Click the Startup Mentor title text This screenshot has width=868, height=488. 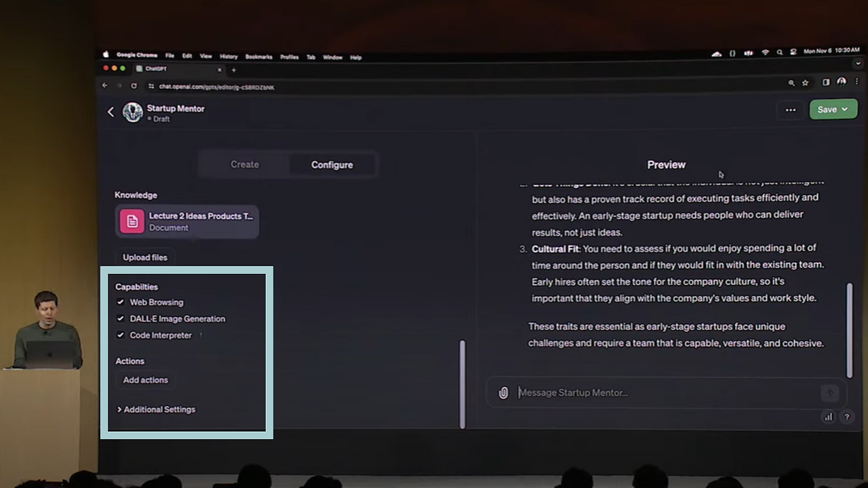coord(176,108)
